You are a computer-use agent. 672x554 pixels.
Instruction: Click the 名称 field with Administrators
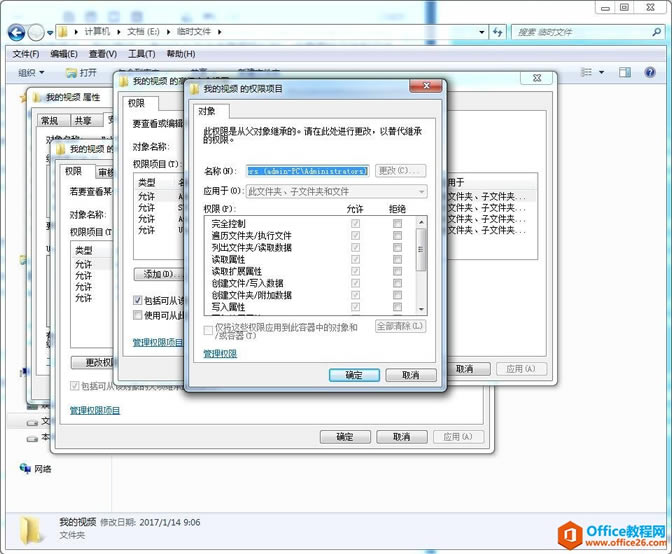tap(308, 171)
